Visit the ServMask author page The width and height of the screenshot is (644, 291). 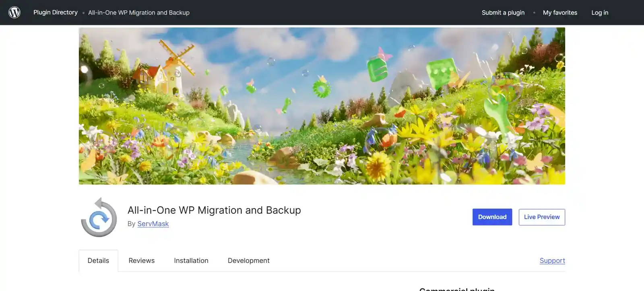[x=153, y=224]
